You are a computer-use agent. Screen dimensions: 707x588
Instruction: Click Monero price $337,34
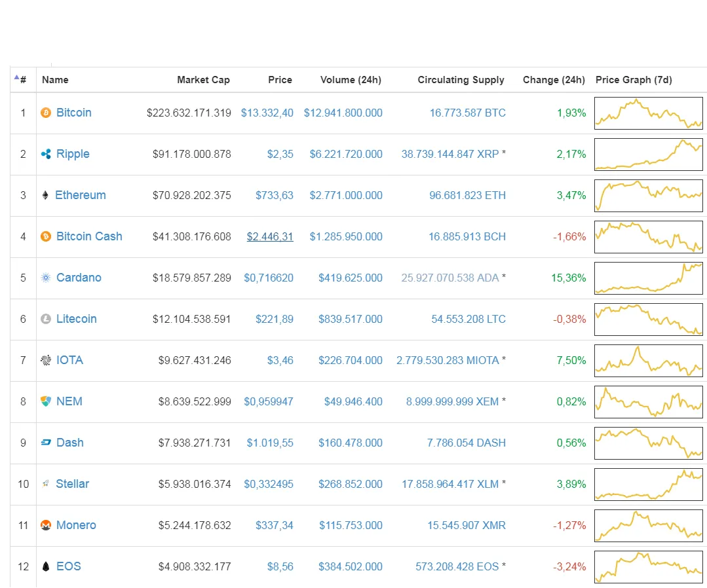pyautogui.click(x=275, y=525)
